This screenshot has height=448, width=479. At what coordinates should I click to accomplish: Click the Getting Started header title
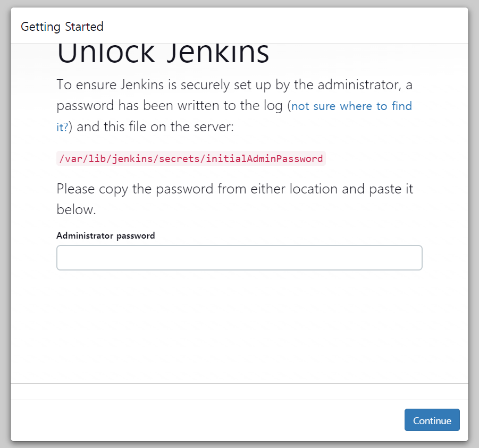(x=62, y=27)
